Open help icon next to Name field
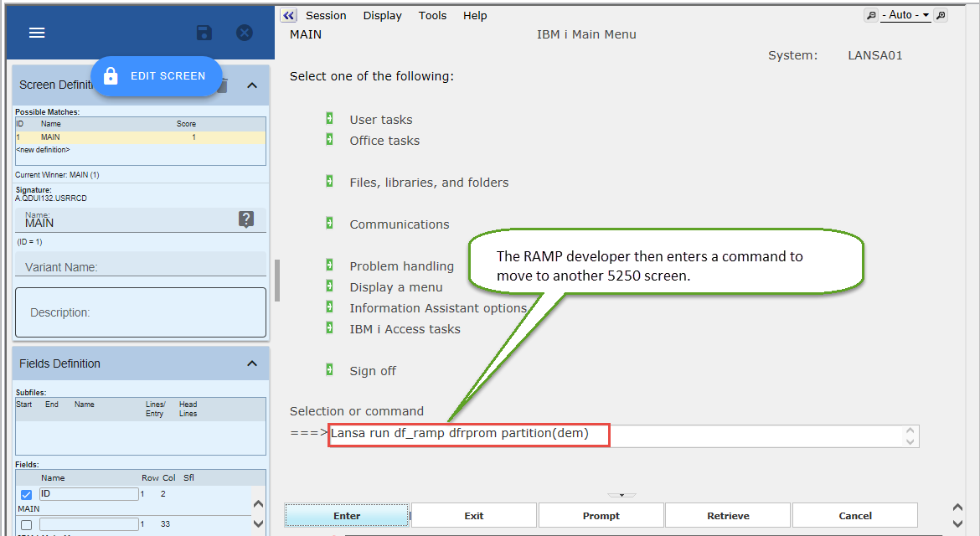 (x=246, y=219)
